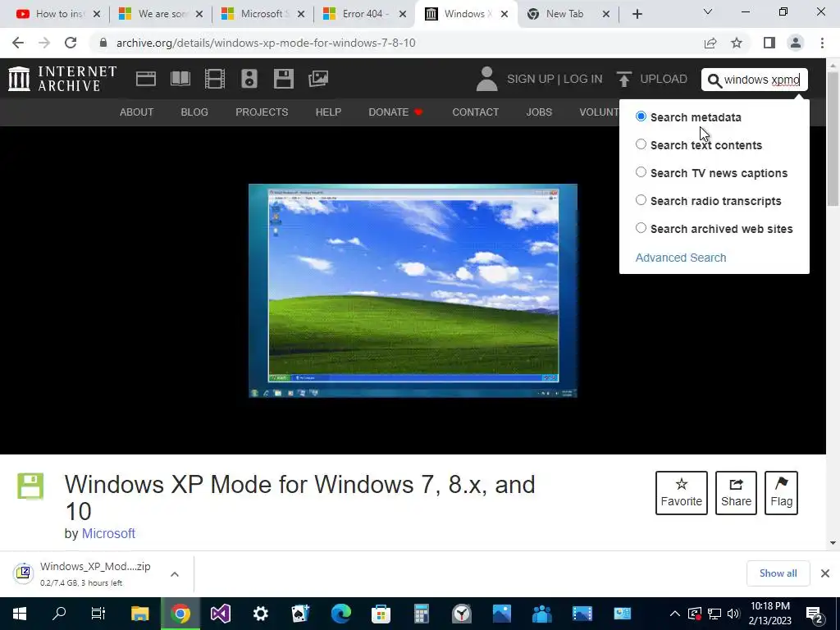Open ABOUT menu item
Screen dimensions: 840x630
coord(137,112)
